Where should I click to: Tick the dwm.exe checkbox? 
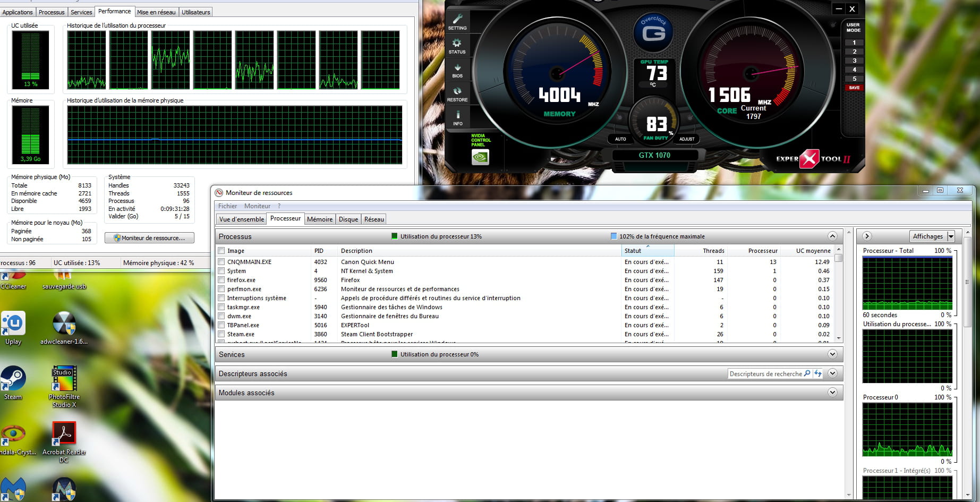pos(221,316)
